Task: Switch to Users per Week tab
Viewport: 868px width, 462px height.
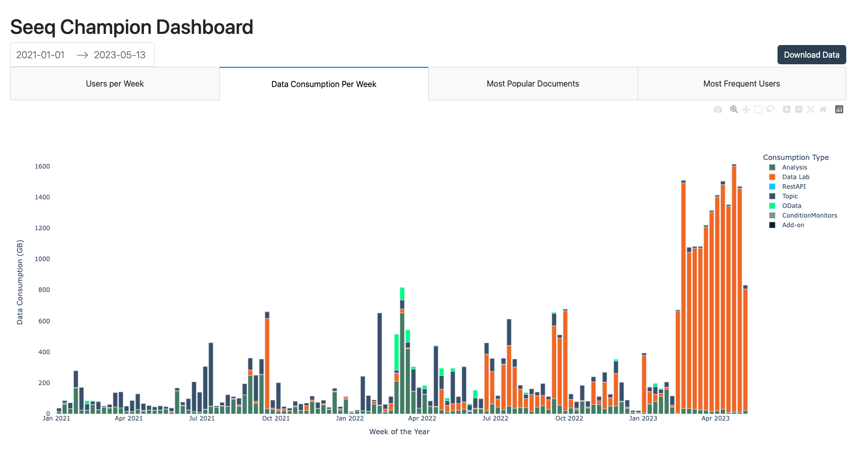Action: [x=115, y=83]
